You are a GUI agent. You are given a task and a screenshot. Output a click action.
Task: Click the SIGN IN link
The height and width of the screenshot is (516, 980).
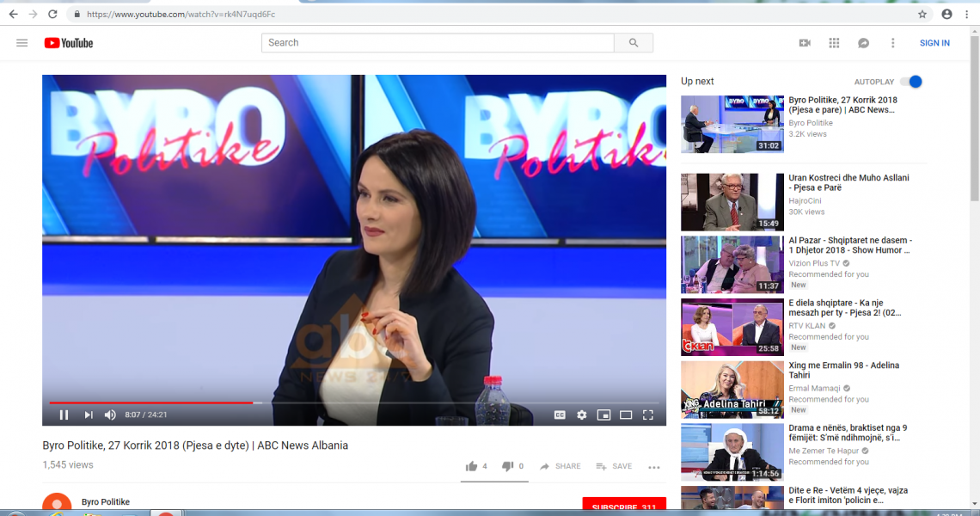(x=934, y=43)
